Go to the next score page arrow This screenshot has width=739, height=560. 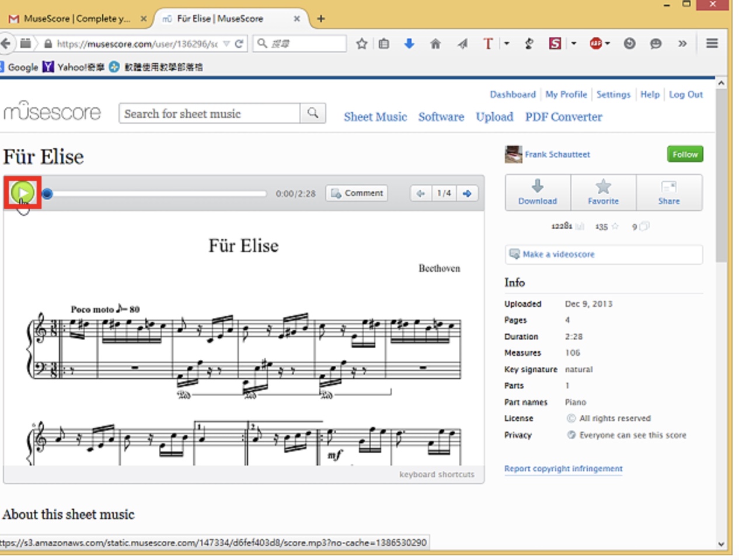[x=467, y=193]
